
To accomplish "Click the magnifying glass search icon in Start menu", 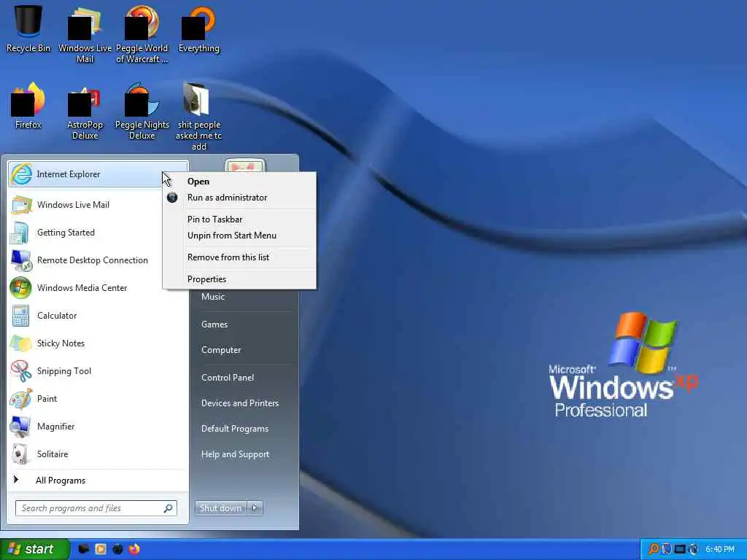I will [169, 508].
